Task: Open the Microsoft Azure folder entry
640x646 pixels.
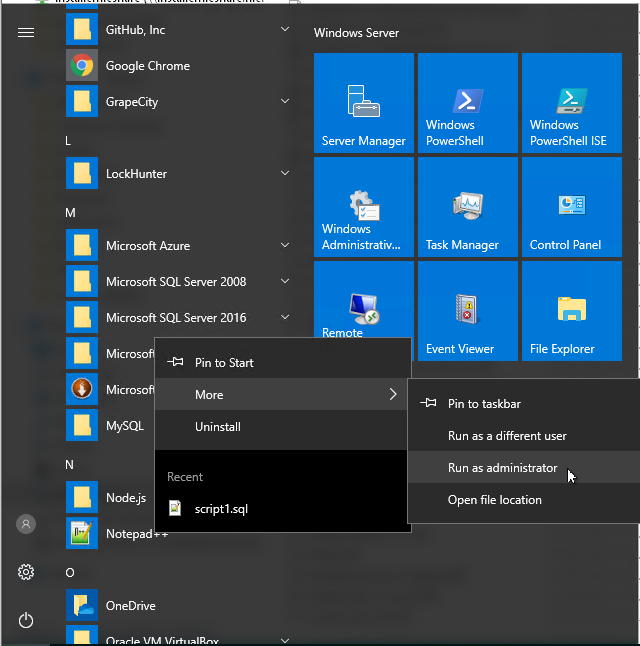Action: point(177,245)
